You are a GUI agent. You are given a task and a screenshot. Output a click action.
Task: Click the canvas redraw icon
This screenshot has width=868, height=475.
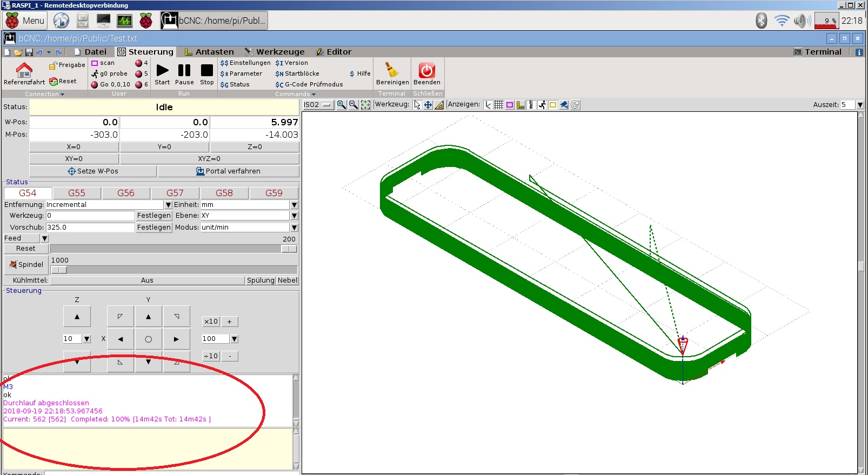pyautogui.click(x=575, y=105)
